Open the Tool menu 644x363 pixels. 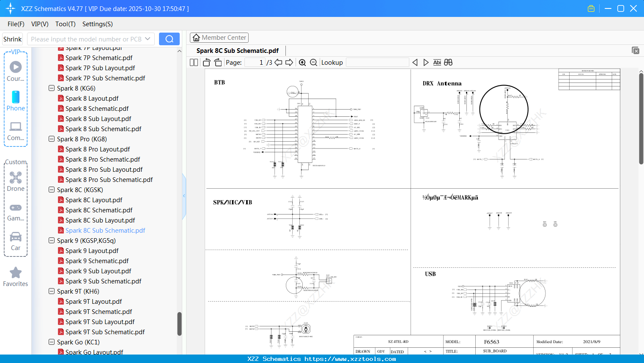click(x=65, y=24)
